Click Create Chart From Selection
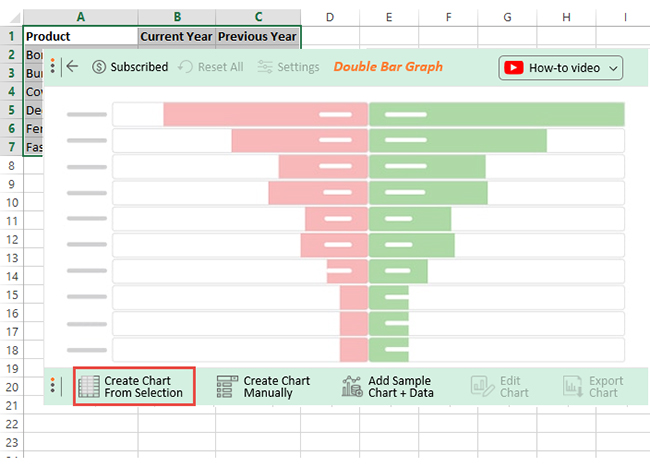 [134, 386]
